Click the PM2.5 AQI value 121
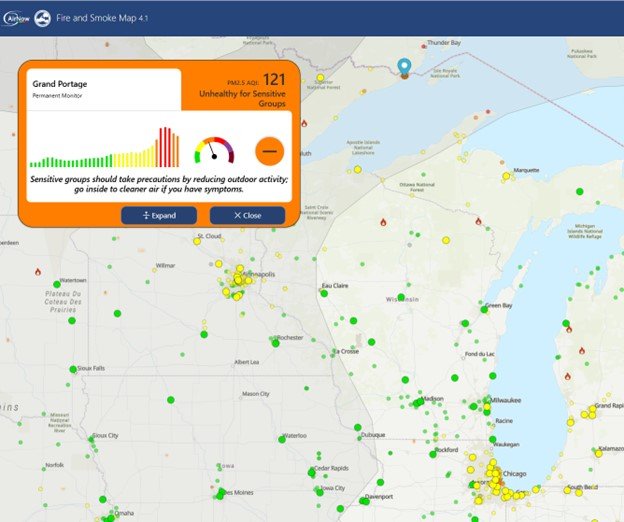624x522 pixels. 274,79
